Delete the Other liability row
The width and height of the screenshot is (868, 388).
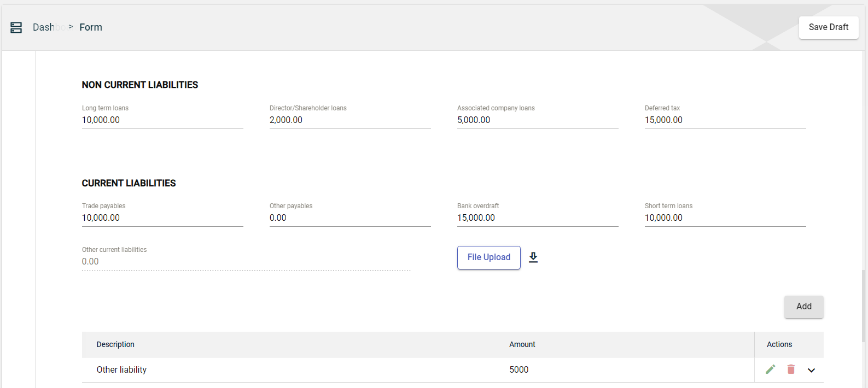[x=791, y=369]
